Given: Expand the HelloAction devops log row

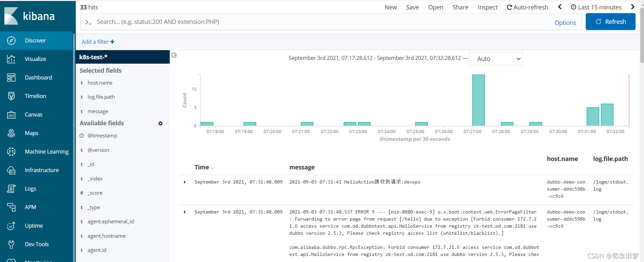Looking at the screenshot, I should 185,182.
